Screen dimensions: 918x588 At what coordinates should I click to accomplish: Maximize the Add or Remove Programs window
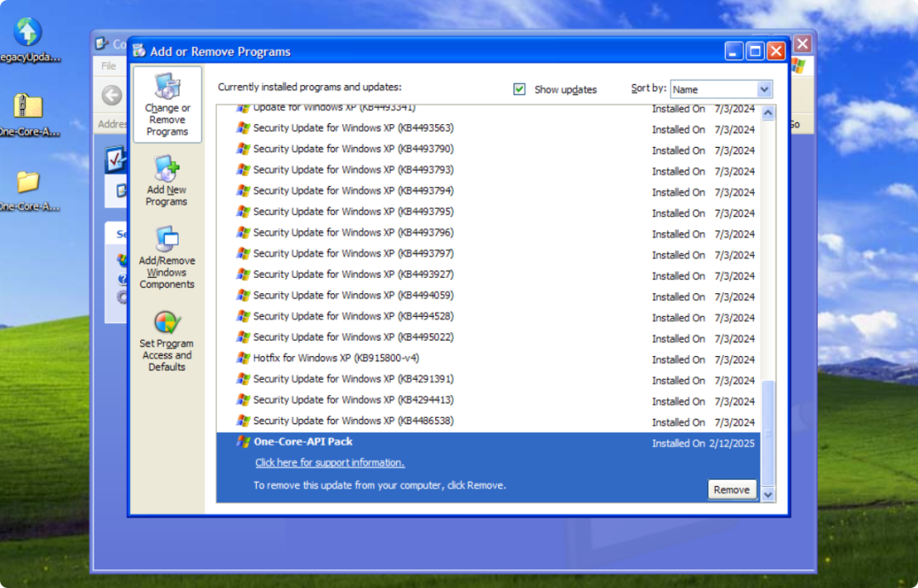tap(755, 52)
